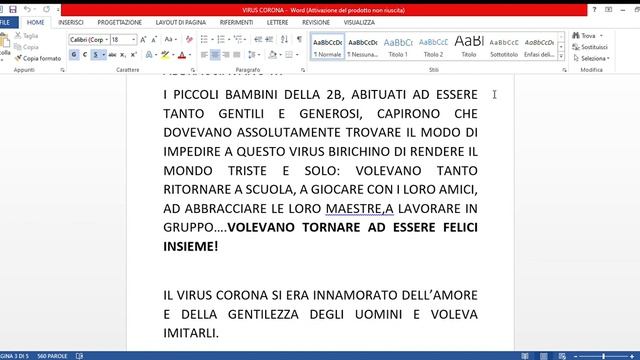Apply text highlight color yellow marker

click(165, 55)
